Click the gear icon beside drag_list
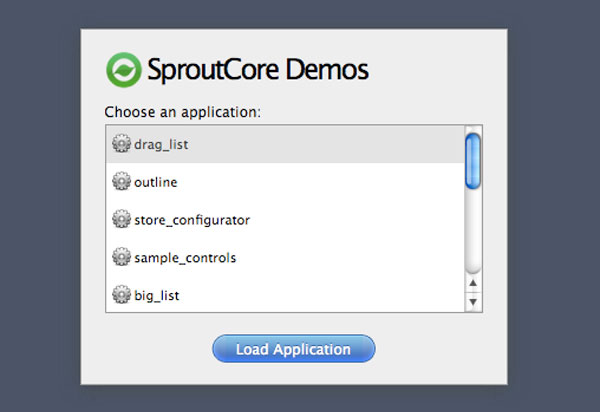600x412 pixels. [121, 143]
